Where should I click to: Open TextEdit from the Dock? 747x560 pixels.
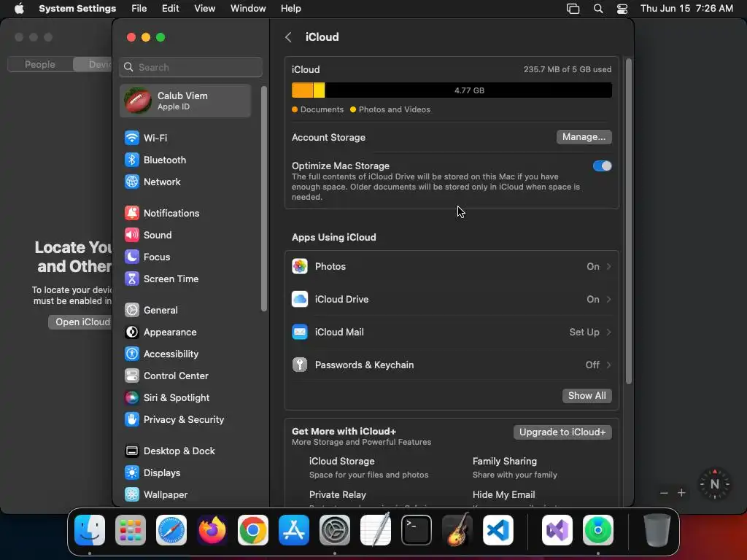[376, 530]
